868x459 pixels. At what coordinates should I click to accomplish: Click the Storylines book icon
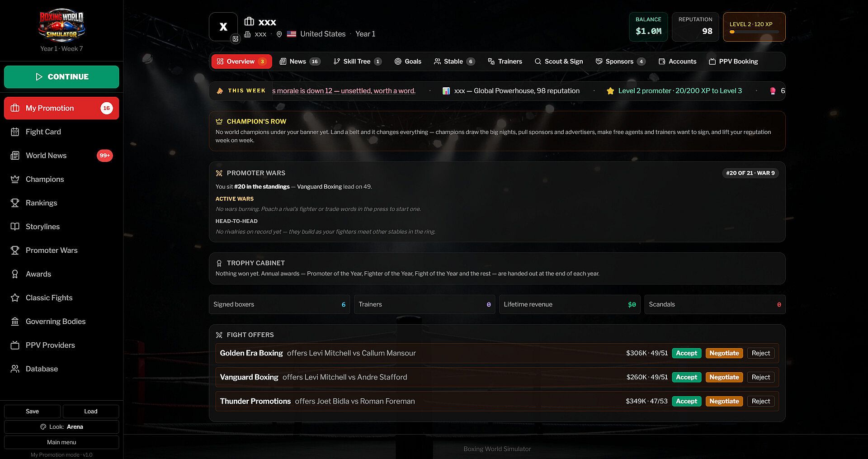click(15, 227)
